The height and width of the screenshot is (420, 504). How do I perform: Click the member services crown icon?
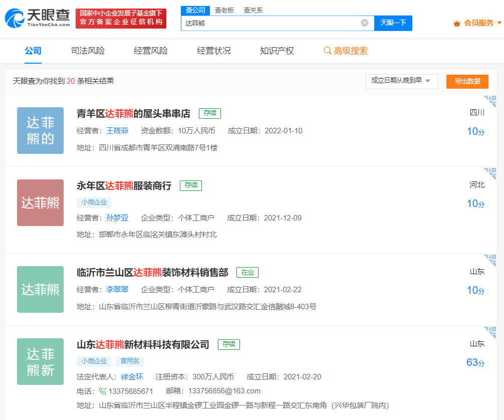click(456, 23)
